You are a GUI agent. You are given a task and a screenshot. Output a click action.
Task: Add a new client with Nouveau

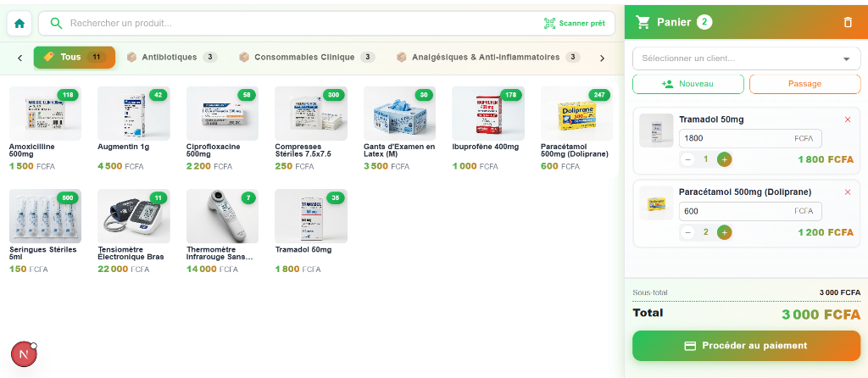click(x=688, y=84)
